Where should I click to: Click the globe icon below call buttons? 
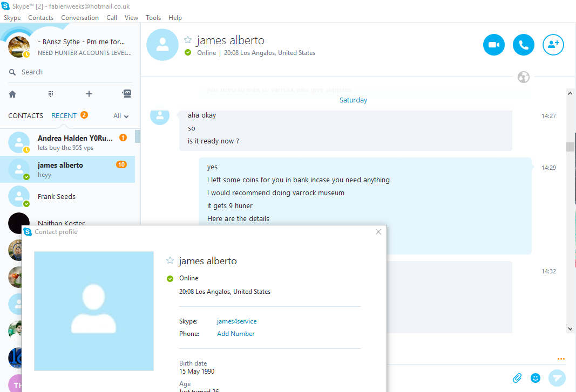tap(524, 77)
